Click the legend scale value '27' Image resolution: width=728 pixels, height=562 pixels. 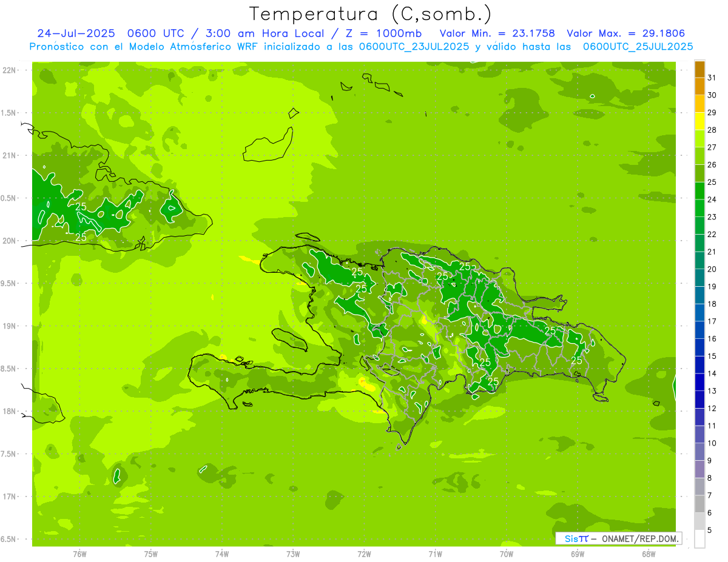tap(712, 147)
